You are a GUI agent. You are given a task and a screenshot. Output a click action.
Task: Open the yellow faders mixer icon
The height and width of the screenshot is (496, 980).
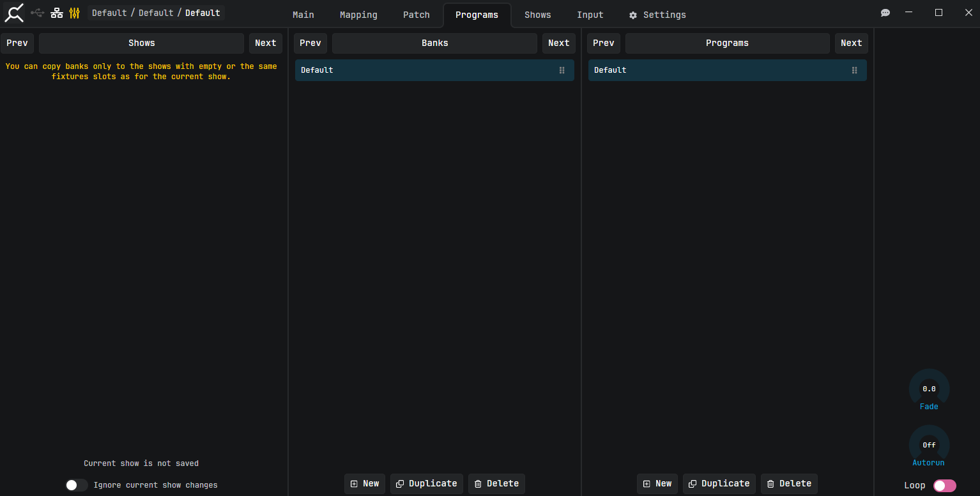tap(75, 13)
